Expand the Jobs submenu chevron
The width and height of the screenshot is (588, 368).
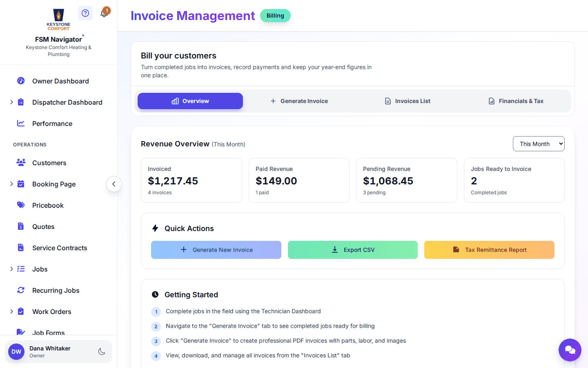click(x=11, y=269)
